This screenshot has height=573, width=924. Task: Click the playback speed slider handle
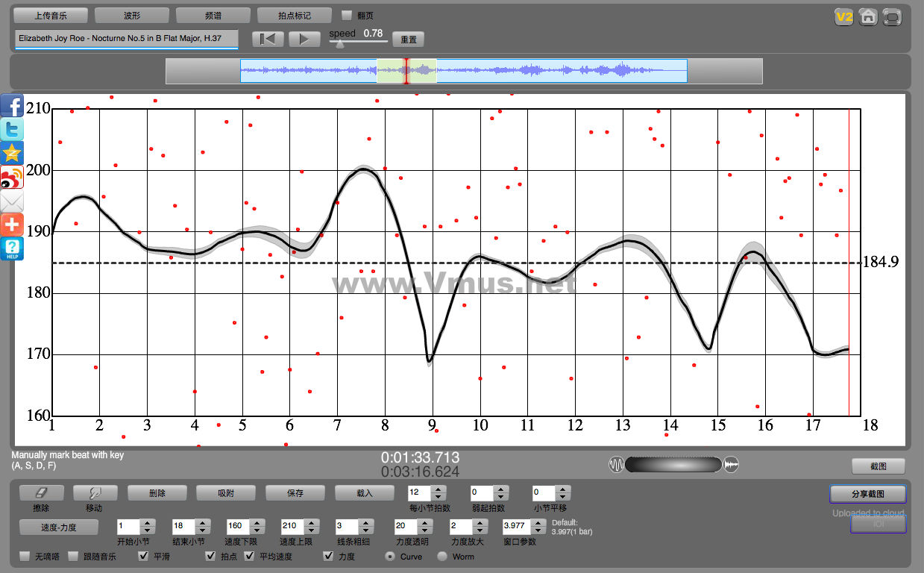coord(340,43)
